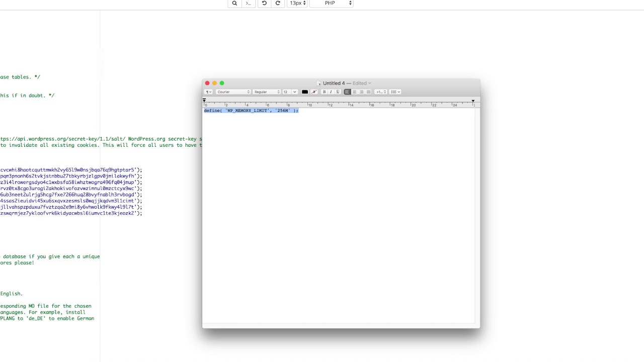Click salt line ending '3rvbogd');'
This screenshot has height=362, width=644.
[x=71, y=195]
